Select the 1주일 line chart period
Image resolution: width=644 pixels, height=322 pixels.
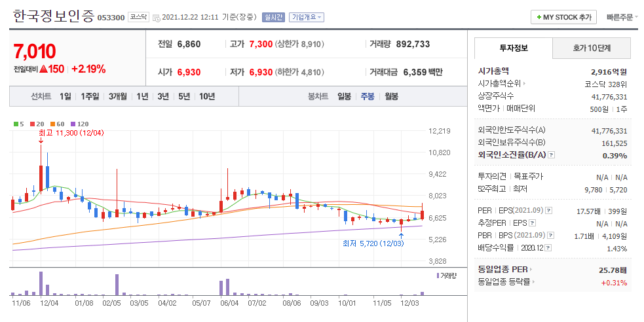[x=90, y=96]
